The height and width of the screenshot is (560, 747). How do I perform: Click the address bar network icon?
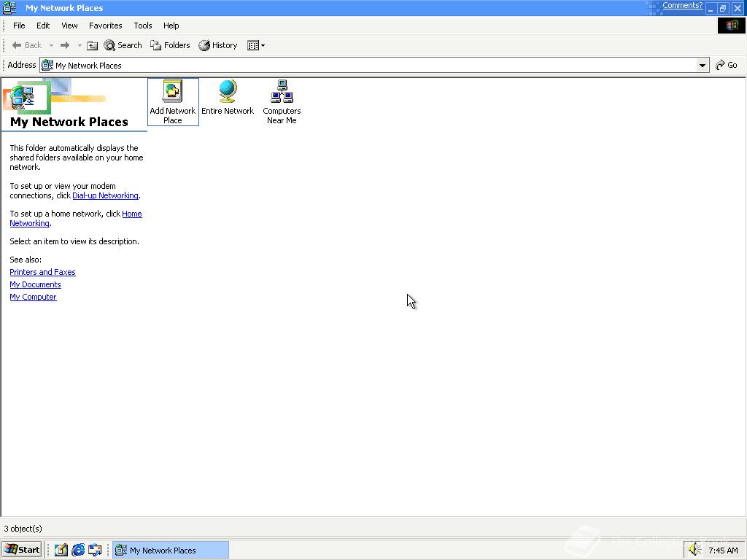click(47, 65)
